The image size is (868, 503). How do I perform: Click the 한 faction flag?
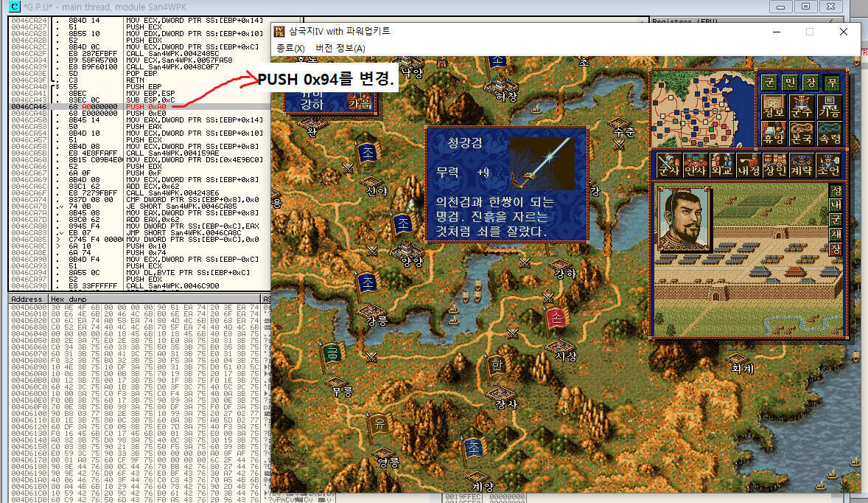point(497,365)
